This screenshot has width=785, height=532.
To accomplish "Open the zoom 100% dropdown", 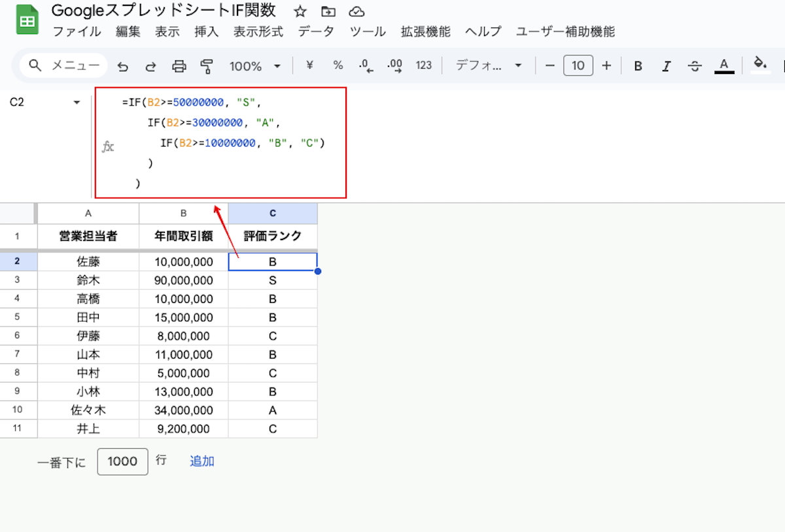I will pyautogui.click(x=255, y=65).
